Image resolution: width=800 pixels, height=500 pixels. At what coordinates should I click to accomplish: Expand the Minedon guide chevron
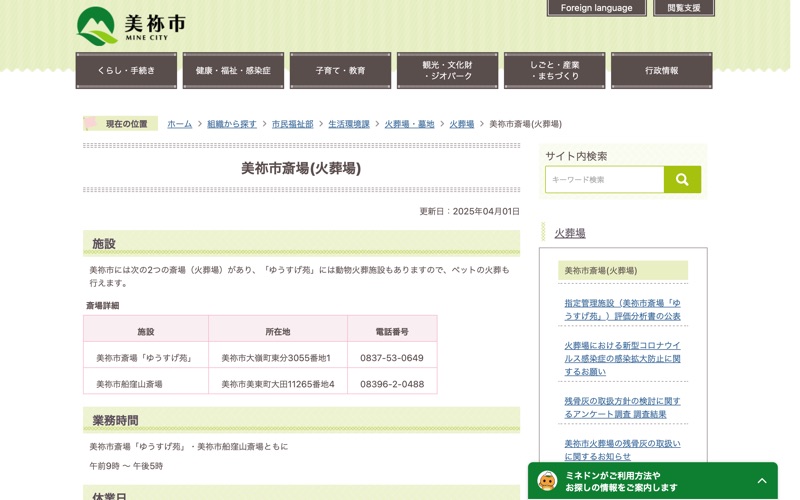tap(762, 481)
